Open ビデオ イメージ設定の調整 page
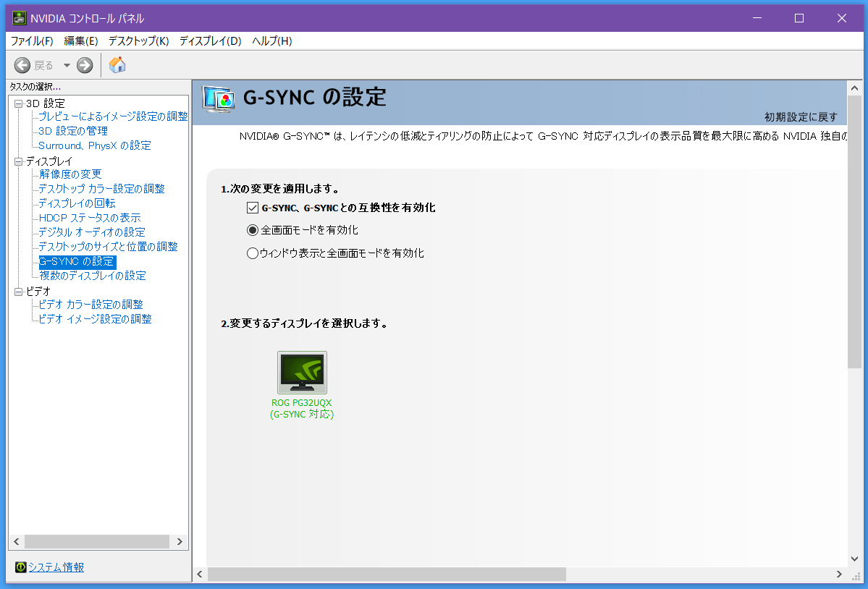Viewport: 868px width, 589px height. pos(95,319)
